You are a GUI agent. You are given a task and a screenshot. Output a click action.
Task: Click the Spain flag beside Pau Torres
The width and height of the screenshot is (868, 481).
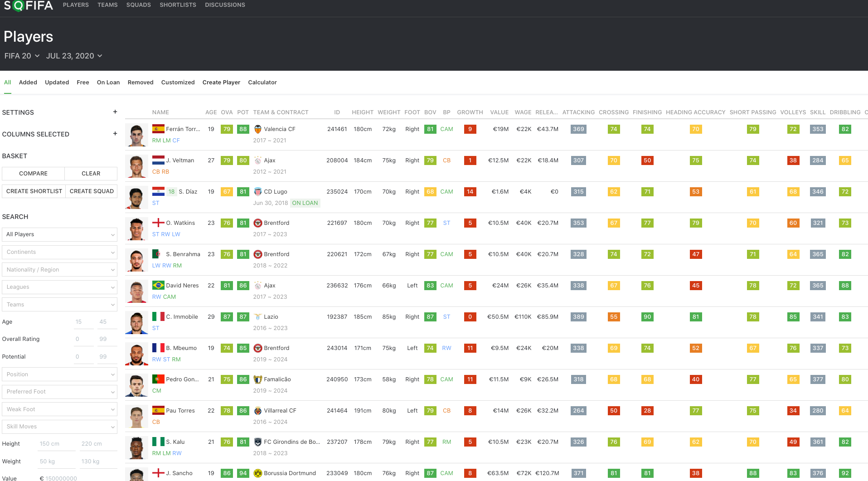pyautogui.click(x=158, y=410)
